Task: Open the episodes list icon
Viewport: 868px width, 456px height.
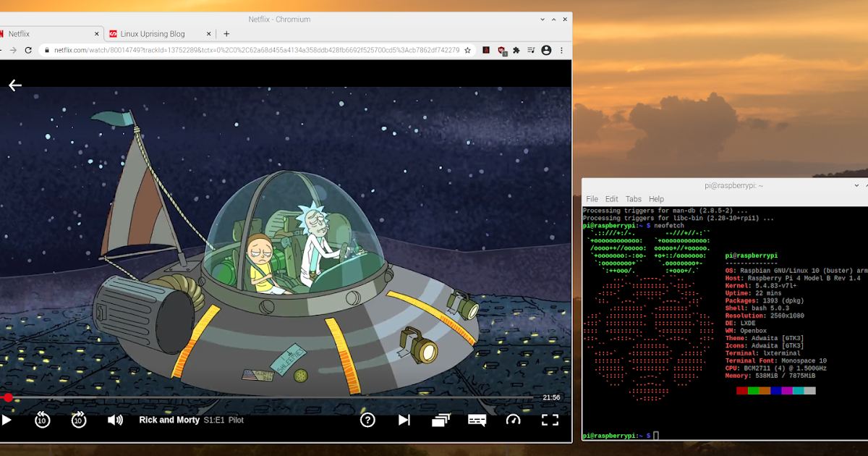Action: pyautogui.click(x=441, y=420)
